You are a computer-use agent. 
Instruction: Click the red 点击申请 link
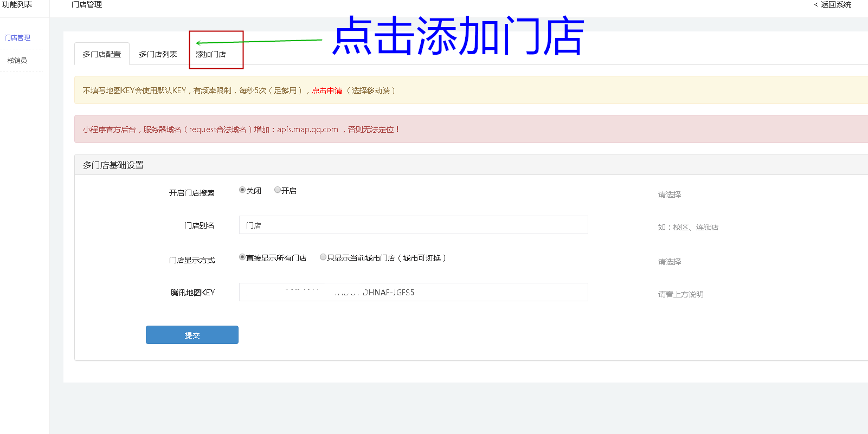[327, 90]
